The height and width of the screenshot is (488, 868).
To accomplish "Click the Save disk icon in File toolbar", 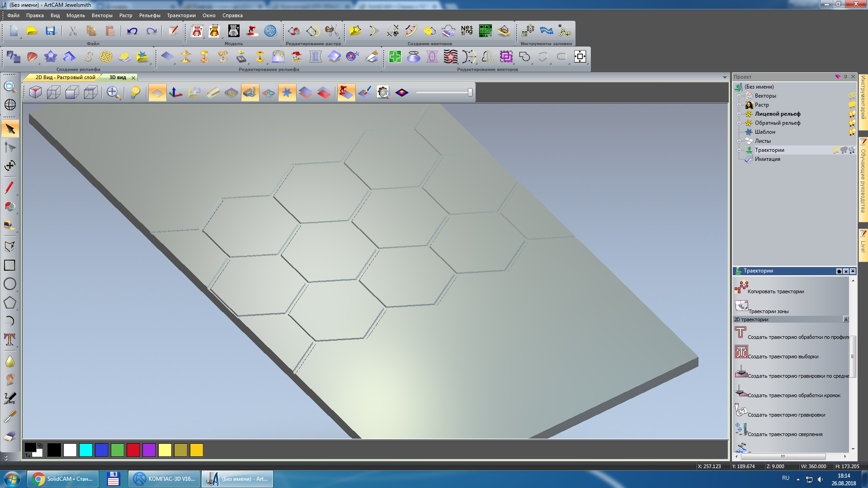I will click(x=50, y=31).
